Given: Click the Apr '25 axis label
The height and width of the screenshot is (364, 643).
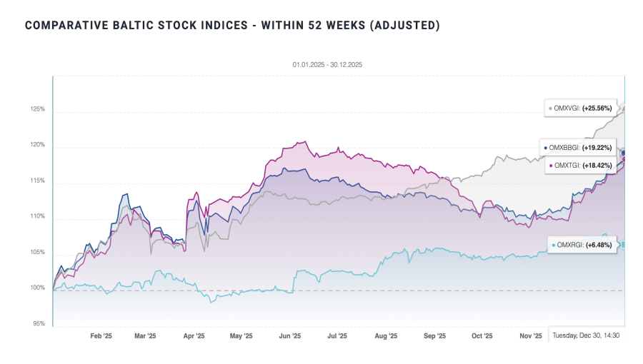Looking at the screenshot, I should tap(194, 335).
